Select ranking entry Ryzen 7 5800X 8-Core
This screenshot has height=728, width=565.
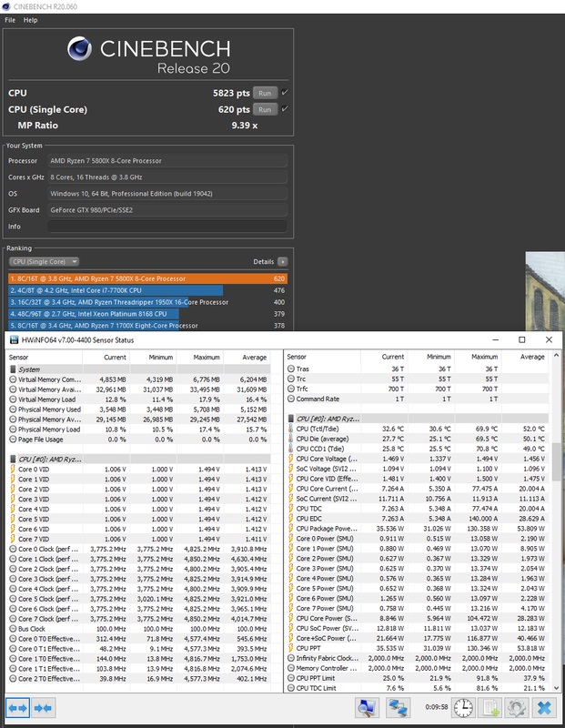[x=147, y=278]
